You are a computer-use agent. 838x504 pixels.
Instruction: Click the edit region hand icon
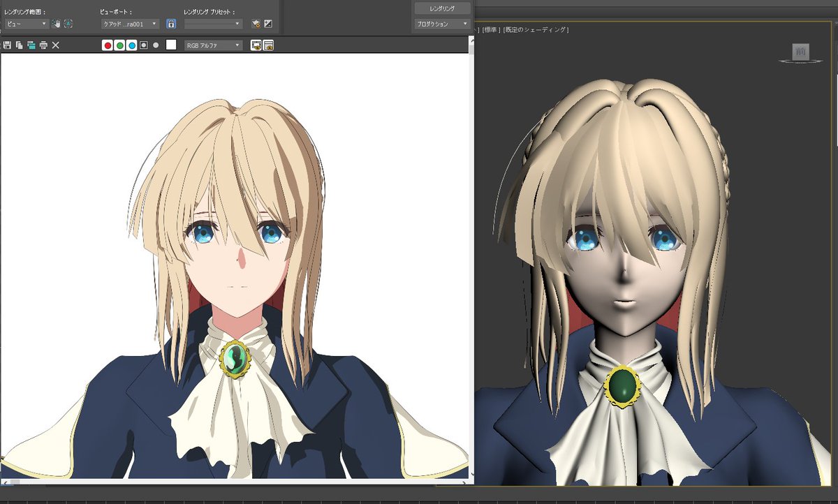(x=56, y=24)
